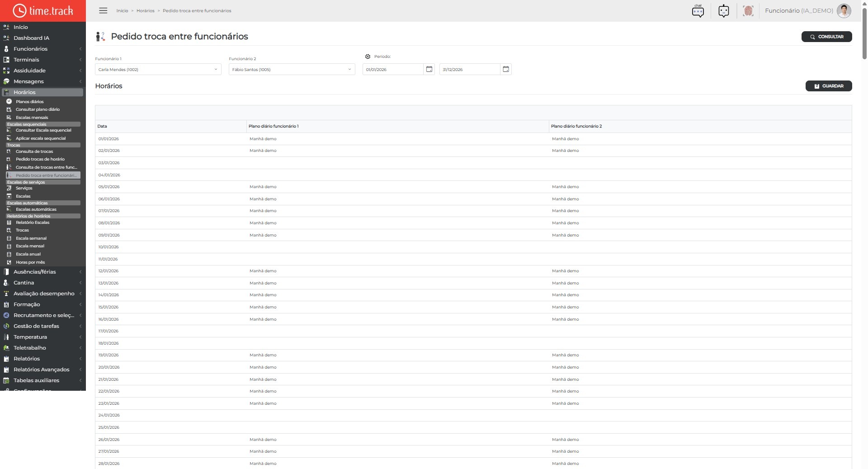Viewport: 868px width, 469px height.
Task: Go to Início breadcrumb link
Action: tap(122, 11)
